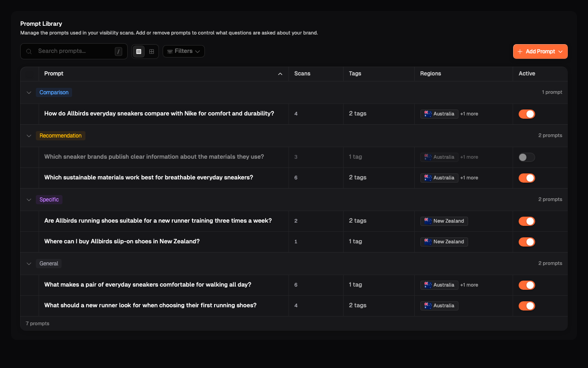Image resolution: width=588 pixels, height=368 pixels.
Task: Show '+1 more' regions for Nike comparison prompt
Action: pyautogui.click(x=469, y=114)
